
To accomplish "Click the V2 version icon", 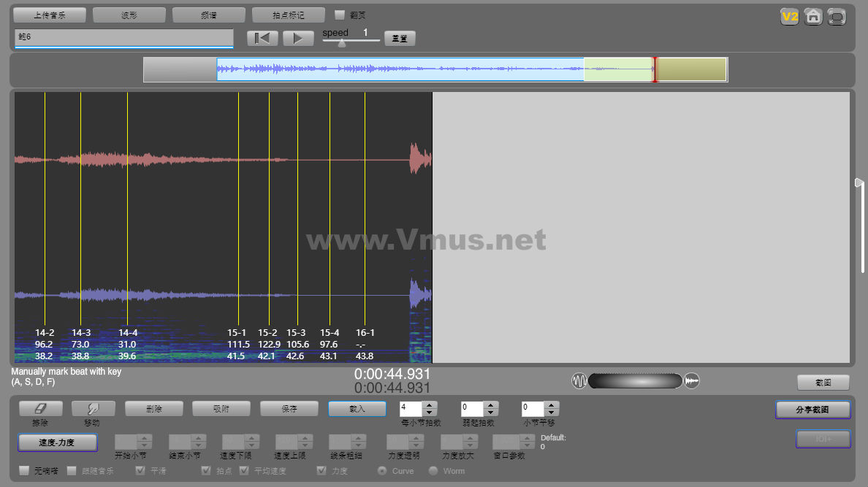I will [x=789, y=17].
